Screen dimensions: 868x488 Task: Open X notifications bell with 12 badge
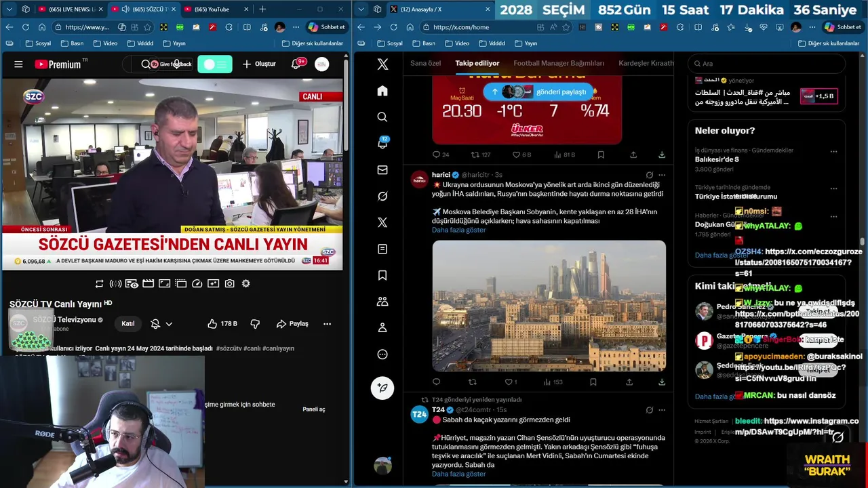click(382, 143)
